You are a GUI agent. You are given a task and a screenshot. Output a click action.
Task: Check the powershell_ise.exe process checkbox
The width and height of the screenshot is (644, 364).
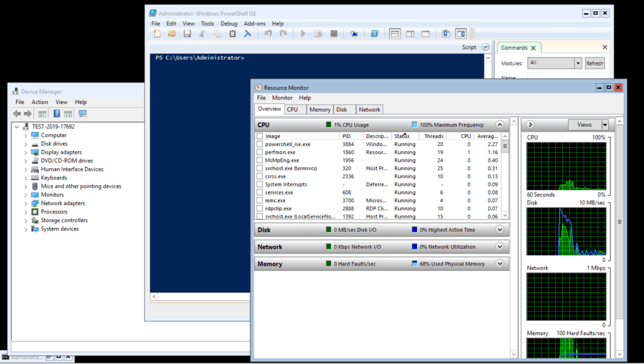pos(260,144)
